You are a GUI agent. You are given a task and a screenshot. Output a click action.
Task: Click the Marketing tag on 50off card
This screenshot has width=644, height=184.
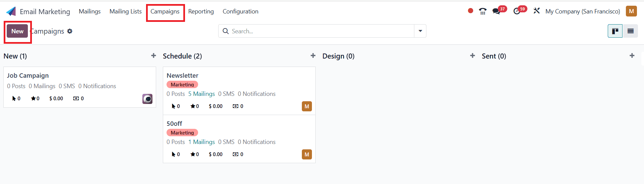coord(182,133)
